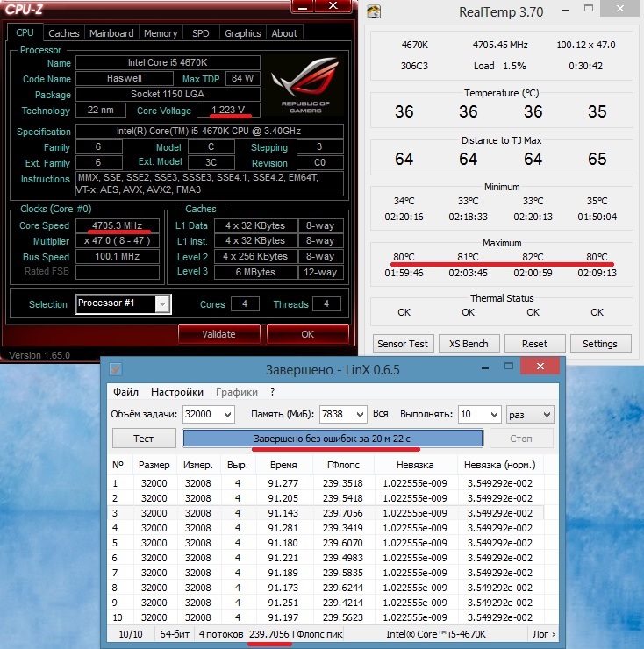Image resolution: width=644 pixels, height=649 pixels.
Task: Click the Validate button in CPU-Z
Action: 219,334
